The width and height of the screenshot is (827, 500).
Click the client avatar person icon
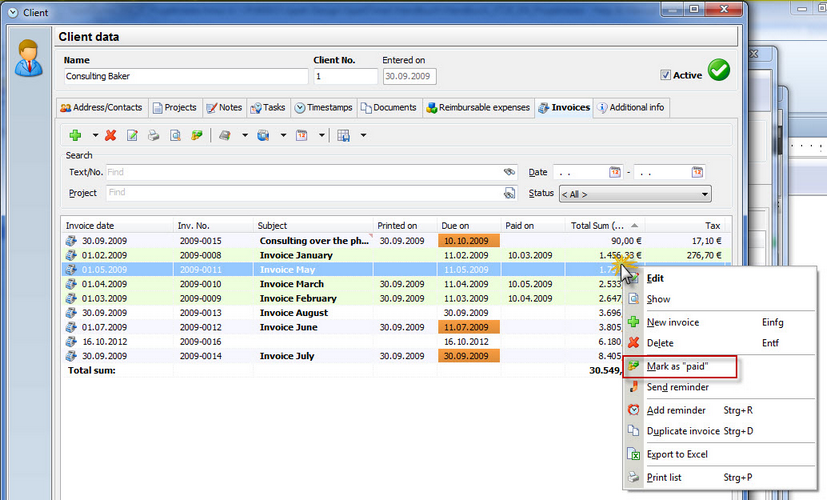28,58
